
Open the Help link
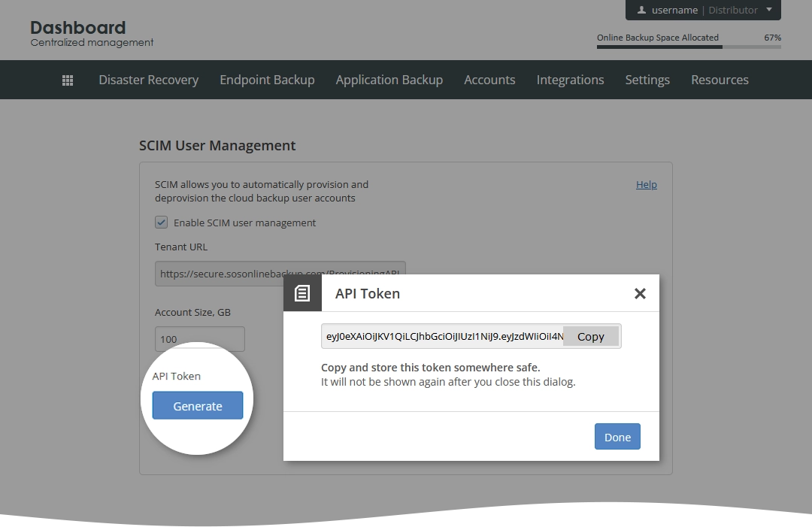tap(647, 184)
